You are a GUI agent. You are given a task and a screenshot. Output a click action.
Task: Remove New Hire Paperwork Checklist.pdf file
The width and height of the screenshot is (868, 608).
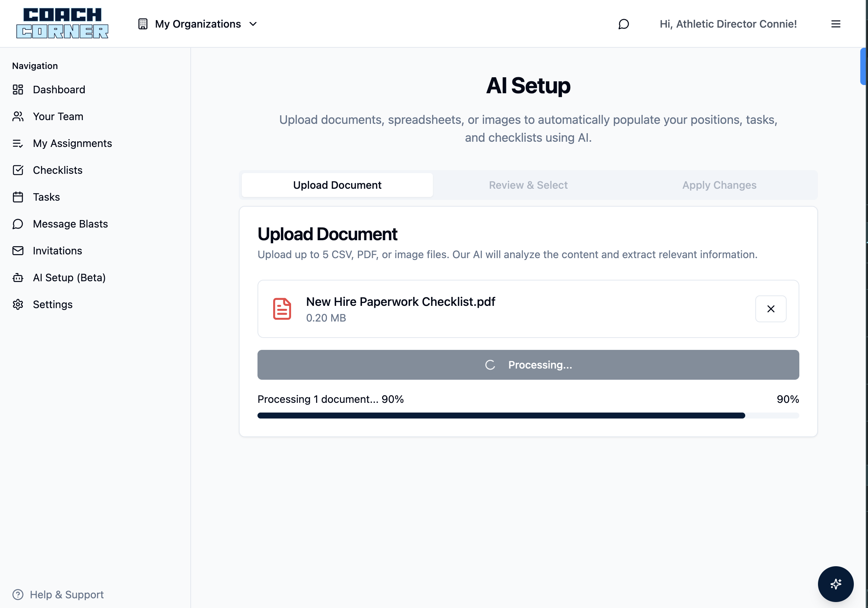[771, 309]
